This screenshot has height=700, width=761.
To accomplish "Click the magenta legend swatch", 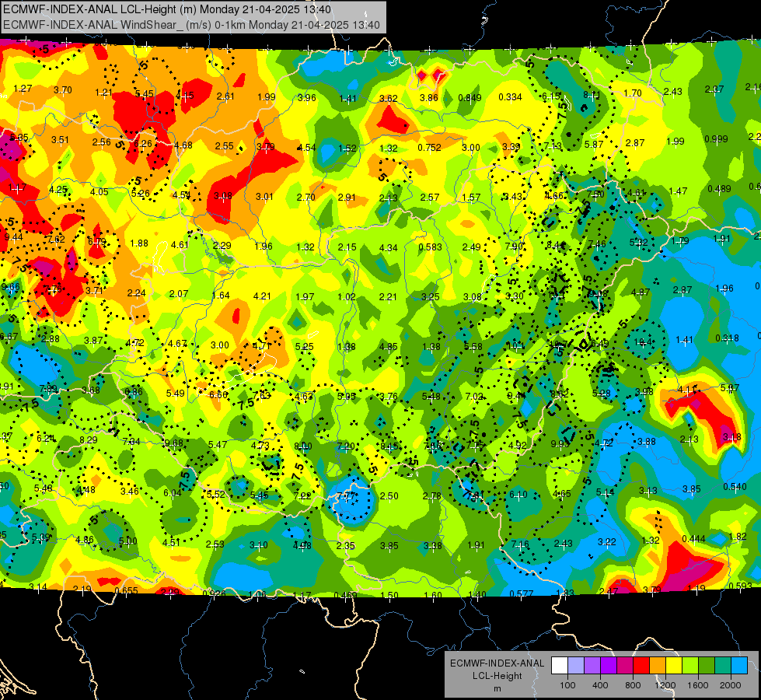I will (625, 666).
